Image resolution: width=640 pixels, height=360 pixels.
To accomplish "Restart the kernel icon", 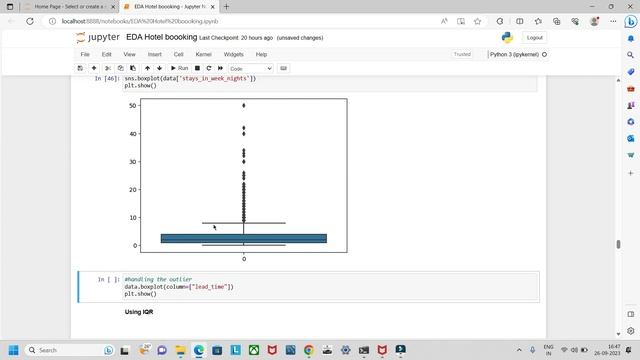I will 209,68.
